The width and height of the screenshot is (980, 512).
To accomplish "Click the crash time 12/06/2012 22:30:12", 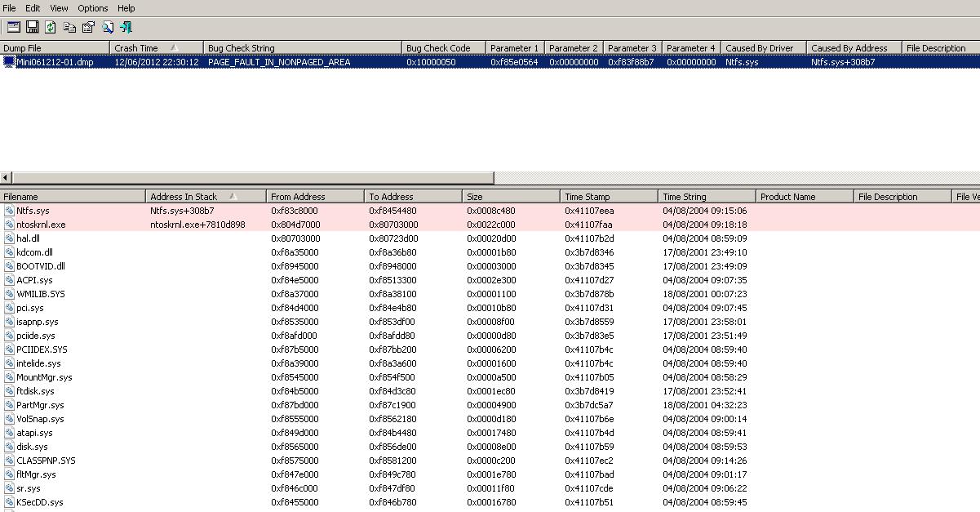I will 157,62.
